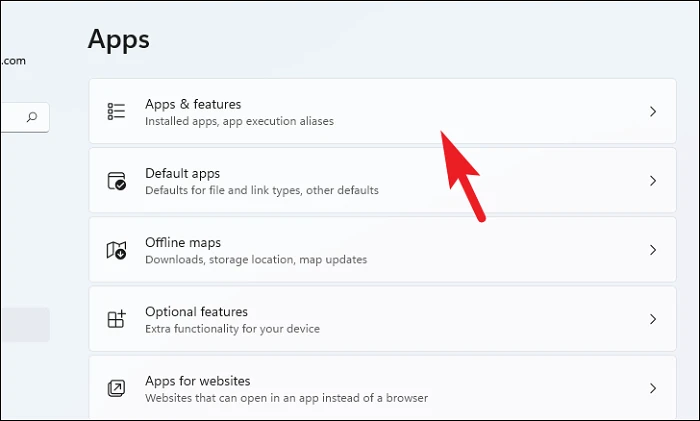The width and height of the screenshot is (700, 421).
Task: Click 'Extra functionality for your device' text
Action: tap(232, 329)
